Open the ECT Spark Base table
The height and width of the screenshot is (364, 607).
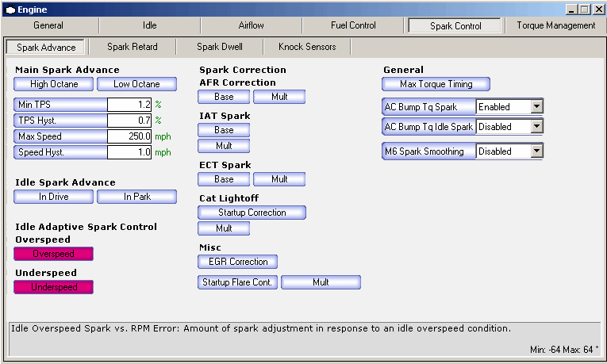[x=224, y=179]
